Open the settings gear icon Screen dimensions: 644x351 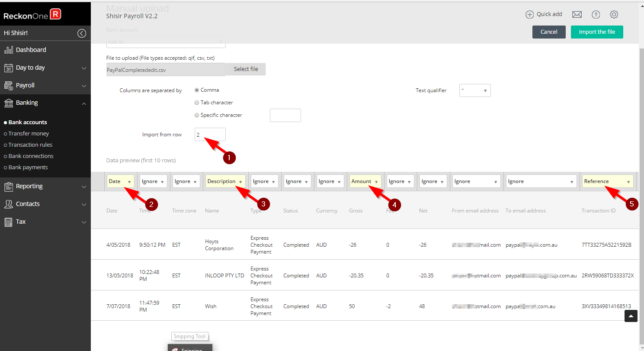[614, 14]
